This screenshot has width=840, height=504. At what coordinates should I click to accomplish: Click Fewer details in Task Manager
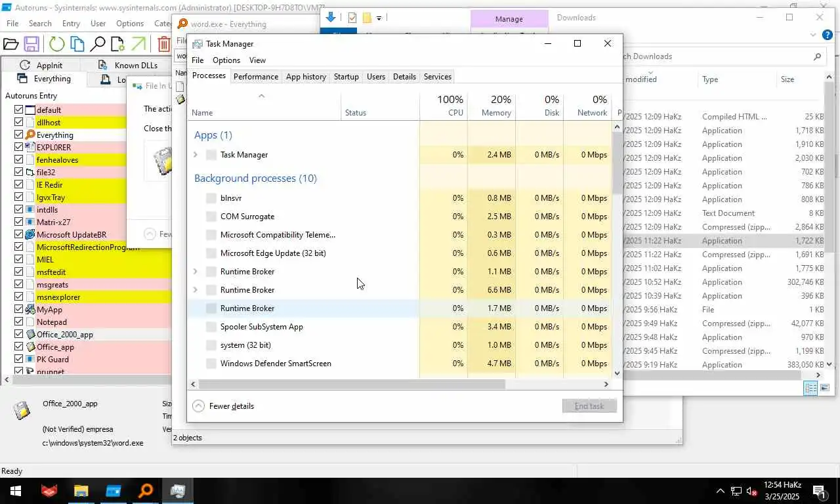point(224,406)
